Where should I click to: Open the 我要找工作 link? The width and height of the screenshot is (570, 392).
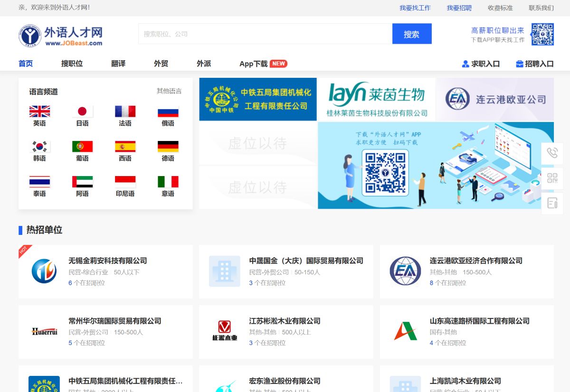[415, 8]
